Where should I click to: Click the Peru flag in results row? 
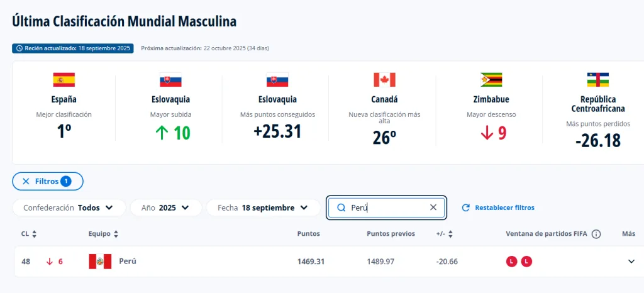point(100,262)
